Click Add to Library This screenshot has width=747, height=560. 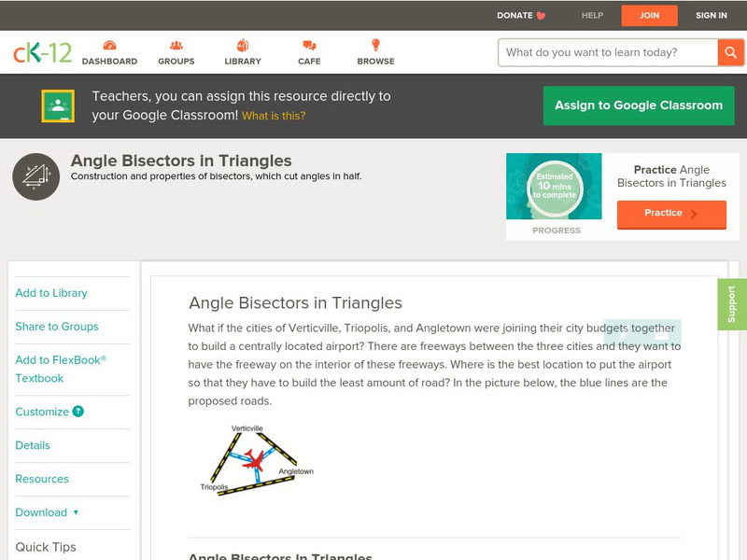[51, 293]
